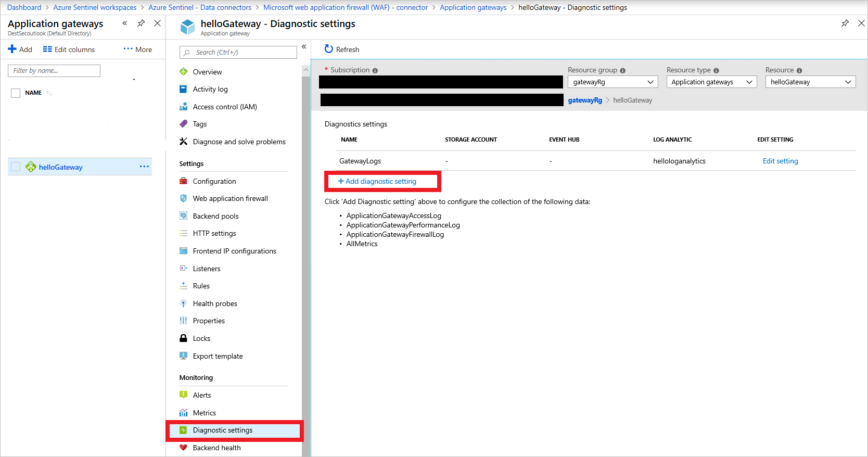Open Web application firewall shield icon
Image resolution: width=868 pixels, height=457 pixels.
click(183, 198)
